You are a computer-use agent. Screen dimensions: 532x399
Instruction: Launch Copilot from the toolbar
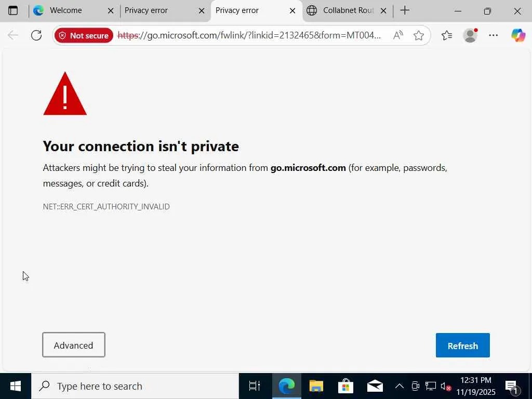517,35
